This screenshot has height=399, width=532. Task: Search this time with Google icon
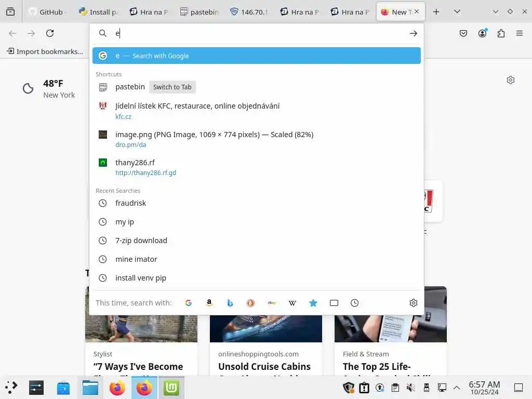pos(189,303)
